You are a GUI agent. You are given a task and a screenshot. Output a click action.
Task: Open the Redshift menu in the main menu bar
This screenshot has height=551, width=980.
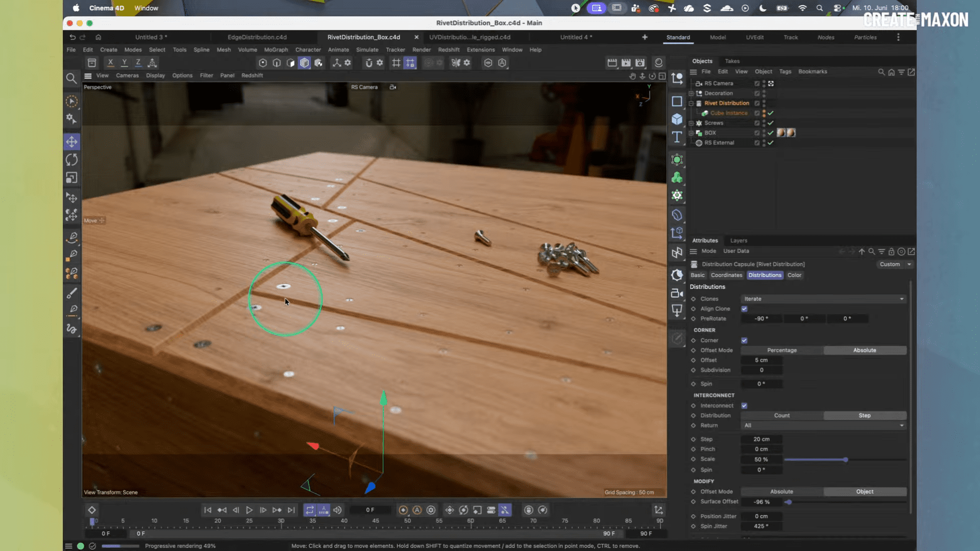[449, 50]
